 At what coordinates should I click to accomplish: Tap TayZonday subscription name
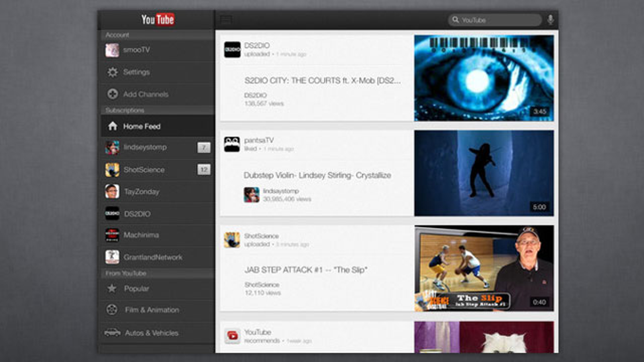(141, 192)
